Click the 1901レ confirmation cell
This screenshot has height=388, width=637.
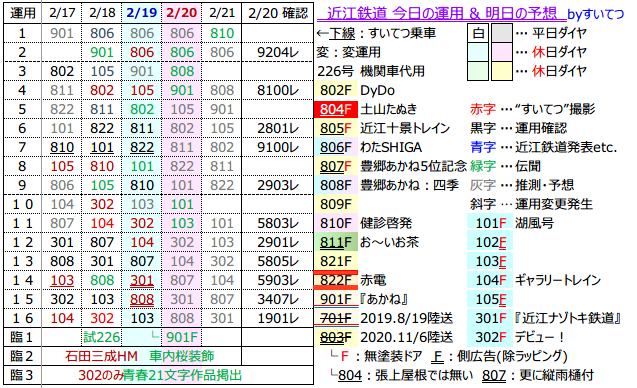(278, 318)
